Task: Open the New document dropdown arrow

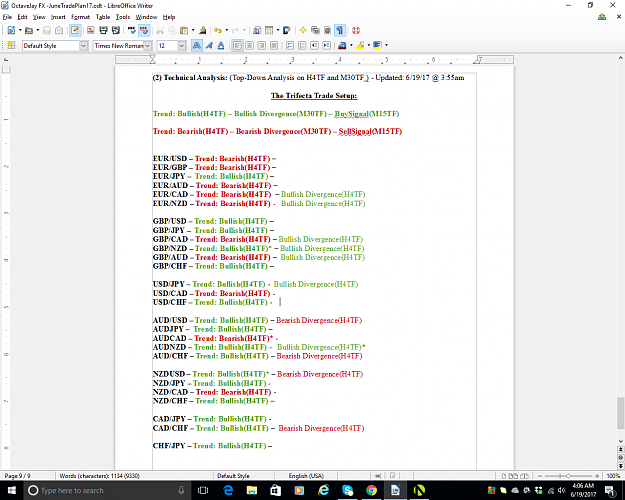Action: (x=20, y=30)
